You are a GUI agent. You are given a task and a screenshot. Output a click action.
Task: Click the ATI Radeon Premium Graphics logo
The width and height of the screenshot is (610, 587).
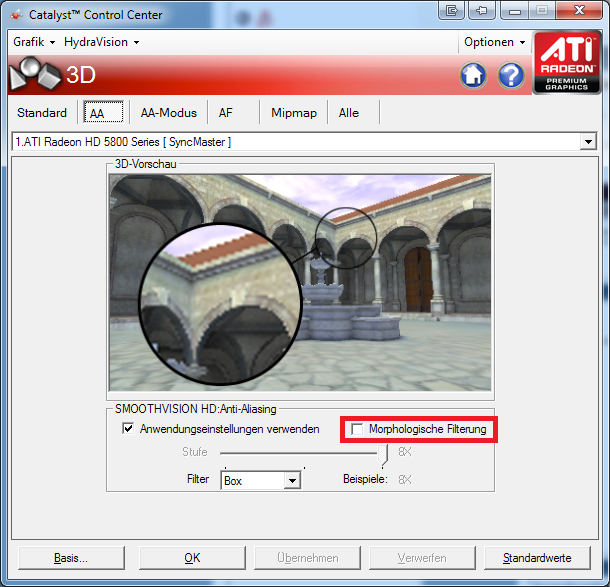coord(567,63)
